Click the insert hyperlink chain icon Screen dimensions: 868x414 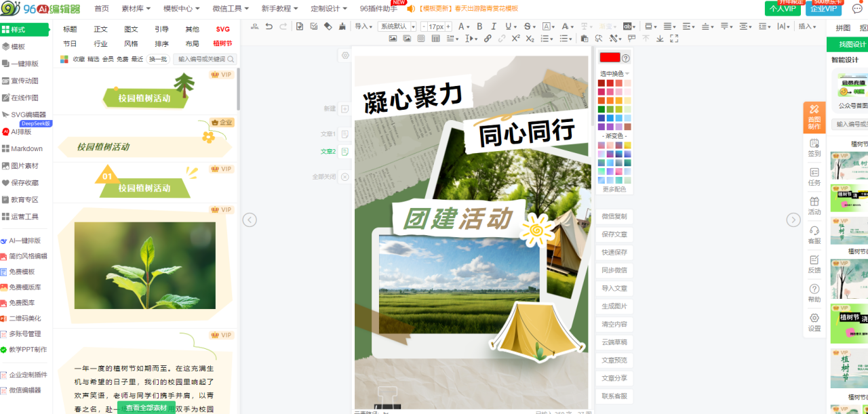[x=488, y=39]
